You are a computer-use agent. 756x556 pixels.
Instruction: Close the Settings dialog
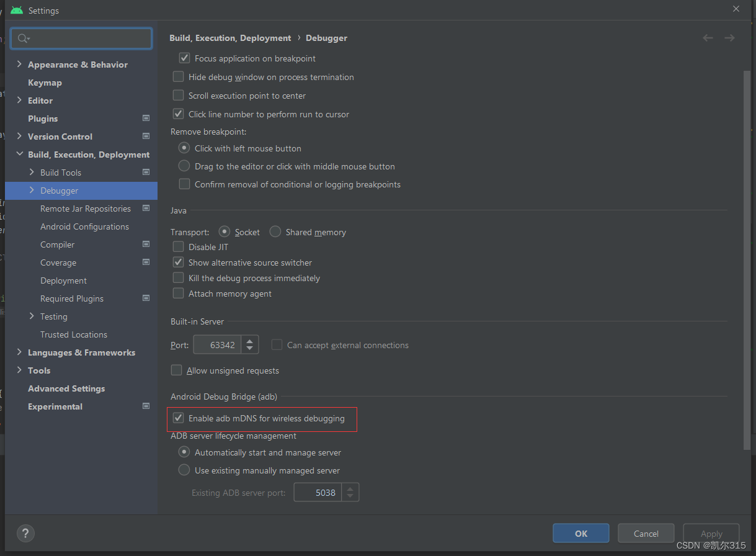coord(736,9)
